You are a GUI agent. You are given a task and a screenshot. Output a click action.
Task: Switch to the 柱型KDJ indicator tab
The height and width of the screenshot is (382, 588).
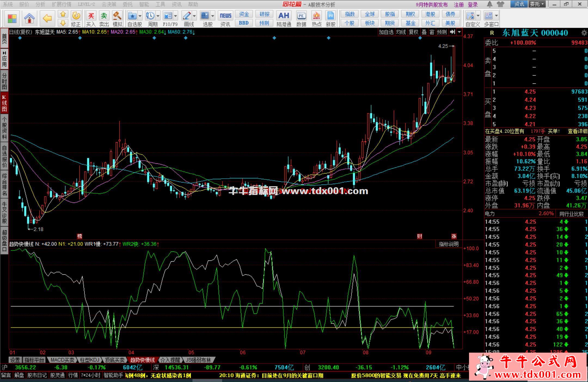tap(90, 360)
